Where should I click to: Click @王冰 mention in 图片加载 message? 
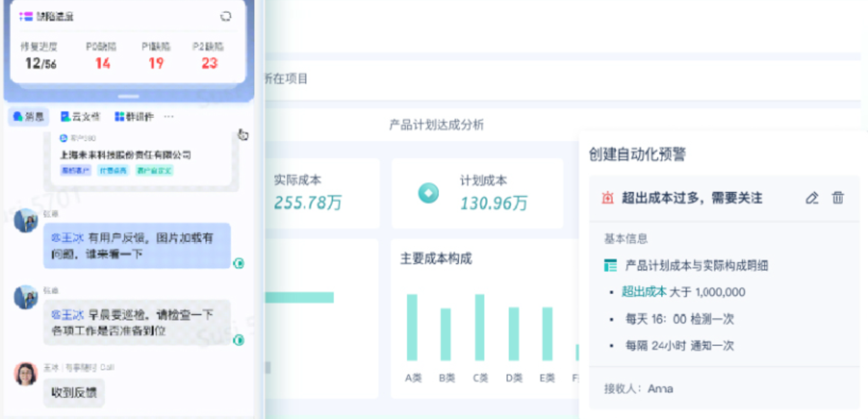pyautogui.click(x=67, y=238)
